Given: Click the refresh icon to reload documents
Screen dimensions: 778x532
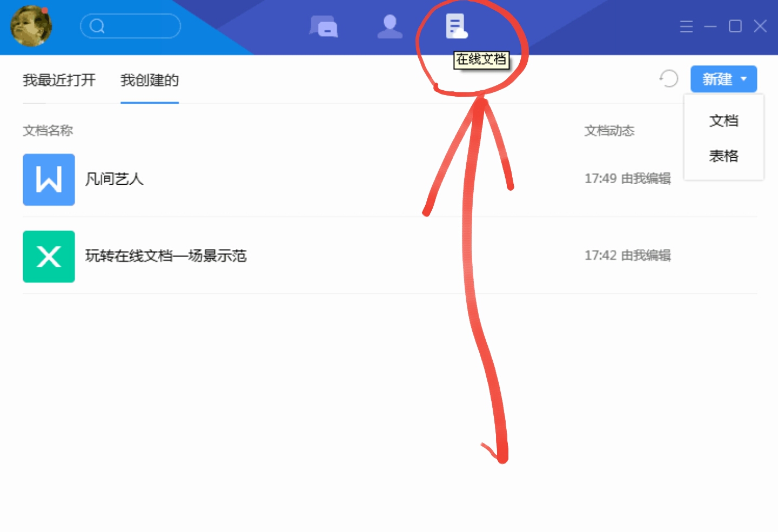Looking at the screenshot, I should click(x=669, y=79).
